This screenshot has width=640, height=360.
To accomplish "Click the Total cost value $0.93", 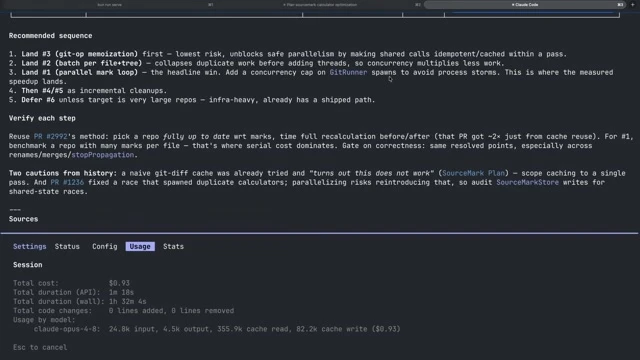I will click(119, 283).
